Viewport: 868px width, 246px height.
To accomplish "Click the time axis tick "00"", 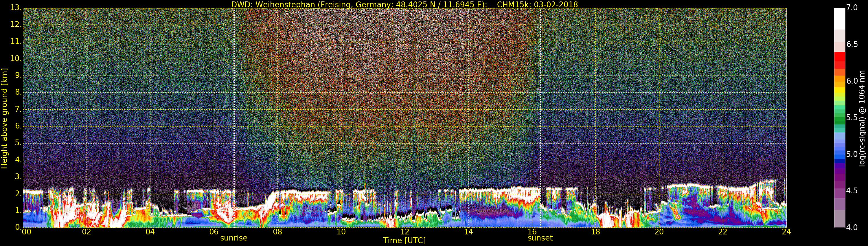I will click(26, 232).
